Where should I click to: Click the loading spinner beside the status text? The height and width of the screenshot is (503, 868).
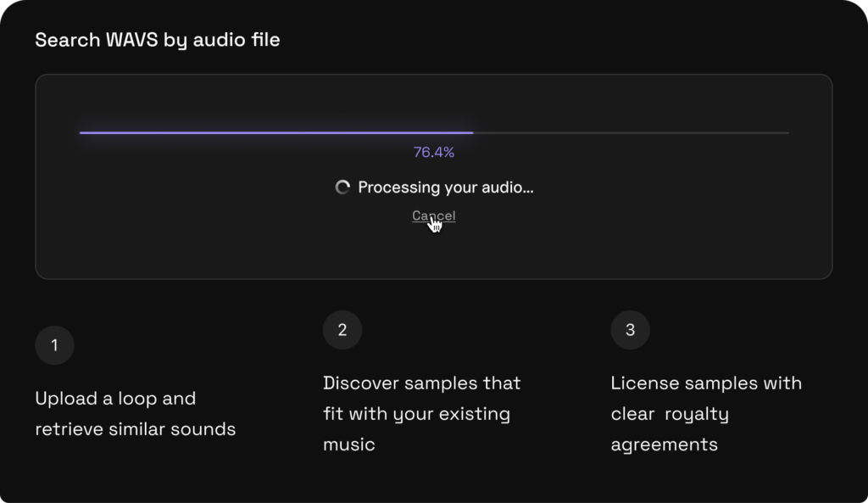click(342, 187)
